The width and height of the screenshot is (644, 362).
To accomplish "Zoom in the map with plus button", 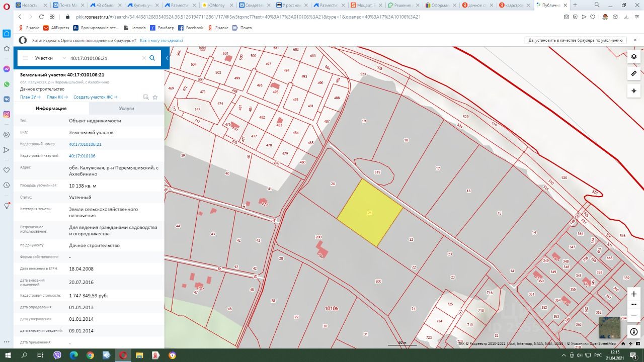I will tap(634, 294).
